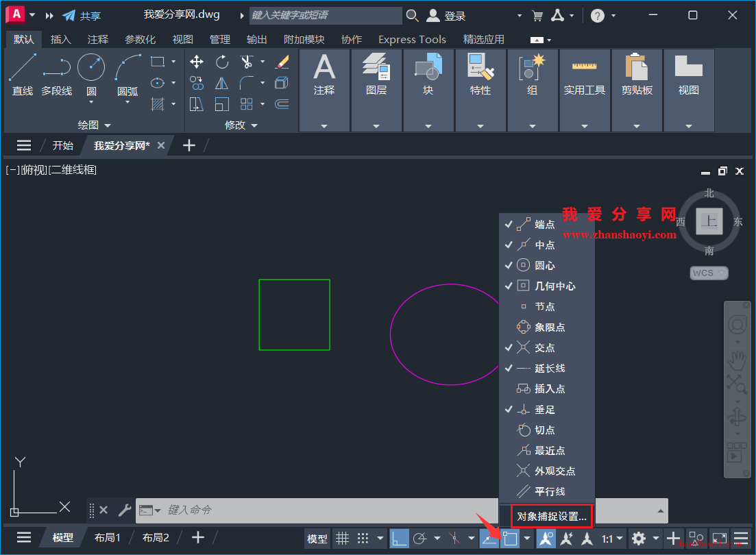Activate the Rotate tool
The height and width of the screenshot is (555, 756).
[222, 62]
